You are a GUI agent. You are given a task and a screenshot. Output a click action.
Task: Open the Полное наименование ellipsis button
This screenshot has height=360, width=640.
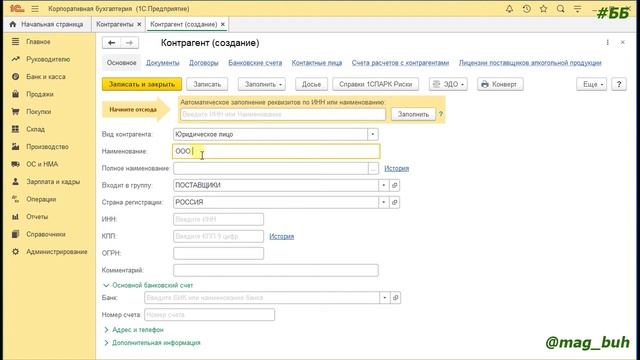pos(373,169)
